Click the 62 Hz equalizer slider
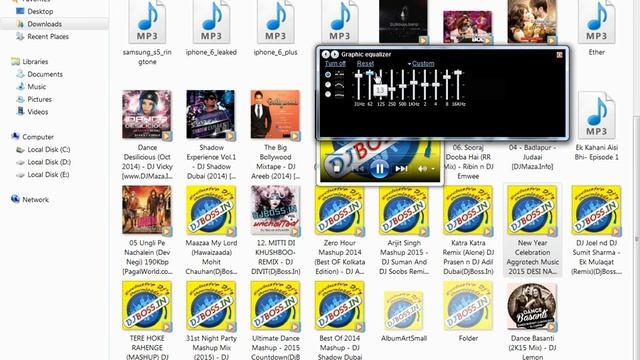The image size is (640, 360). [x=370, y=84]
